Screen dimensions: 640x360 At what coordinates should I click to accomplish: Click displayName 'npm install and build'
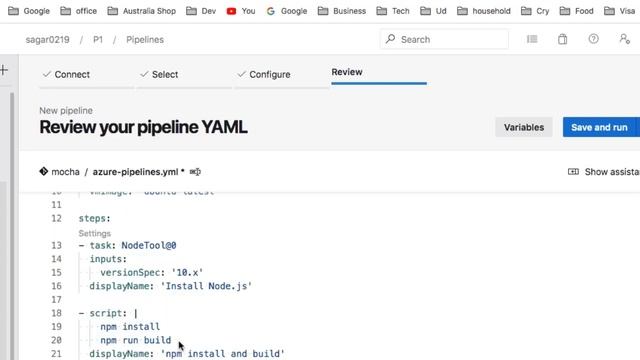[x=187, y=353]
